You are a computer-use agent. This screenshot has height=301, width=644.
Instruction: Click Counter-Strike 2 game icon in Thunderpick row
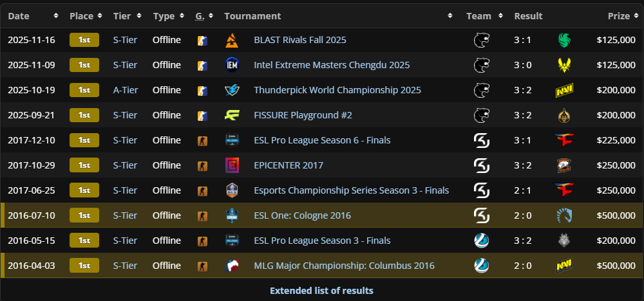click(202, 90)
